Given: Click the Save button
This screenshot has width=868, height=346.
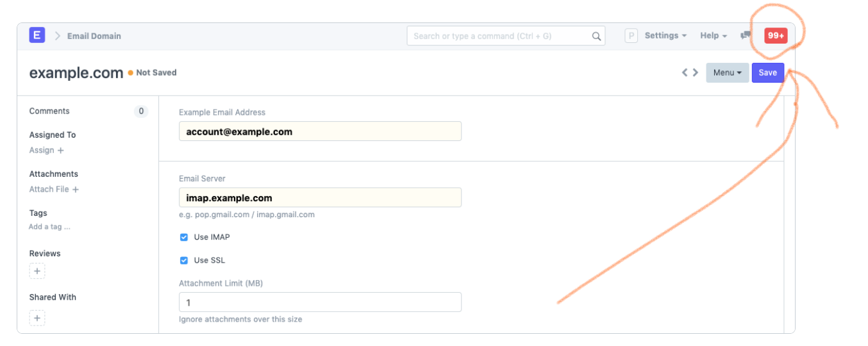Looking at the screenshot, I should click(x=767, y=72).
